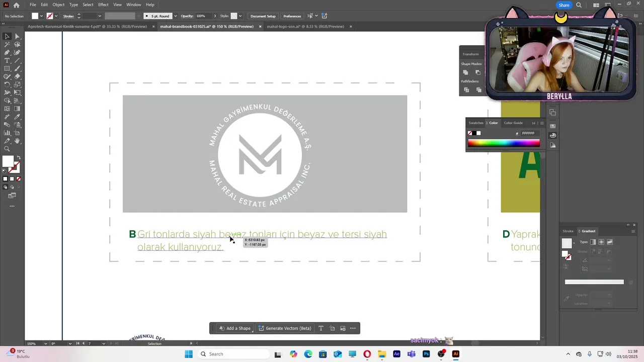Image resolution: width=644 pixels, height=362 pixels.
Task: Expand the Opacity arrow
Action: [215, 16]
